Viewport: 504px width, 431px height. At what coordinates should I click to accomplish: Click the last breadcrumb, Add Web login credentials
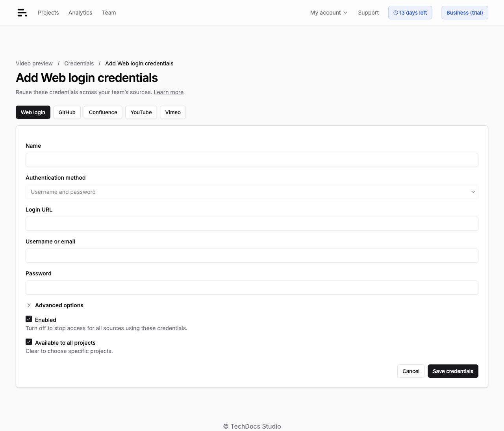139,63
